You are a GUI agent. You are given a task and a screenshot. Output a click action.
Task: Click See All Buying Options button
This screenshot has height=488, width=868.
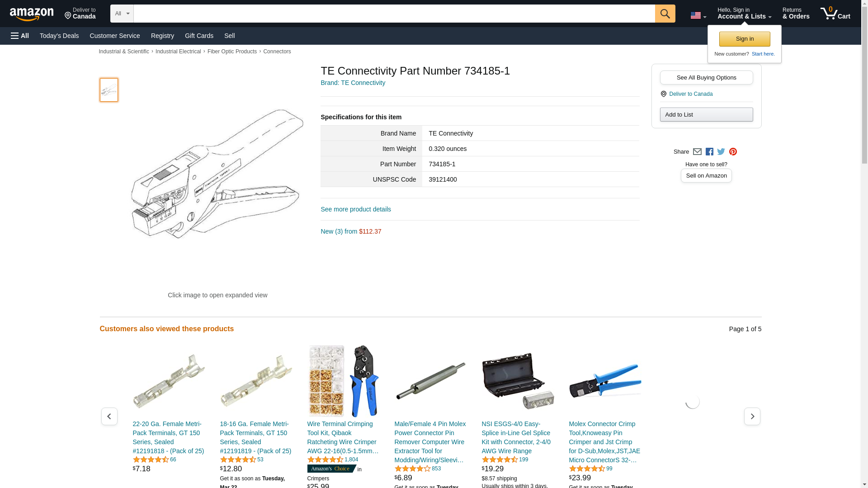point(706,77)
